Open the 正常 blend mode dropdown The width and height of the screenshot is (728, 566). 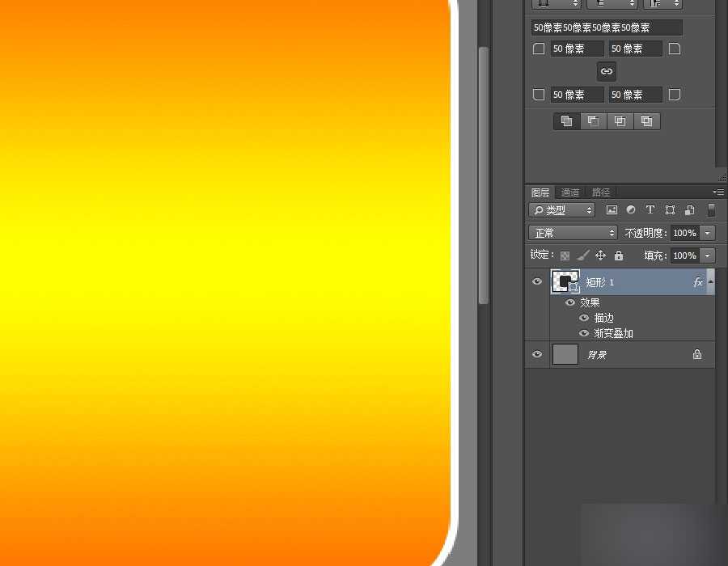(x=573, y=233)
